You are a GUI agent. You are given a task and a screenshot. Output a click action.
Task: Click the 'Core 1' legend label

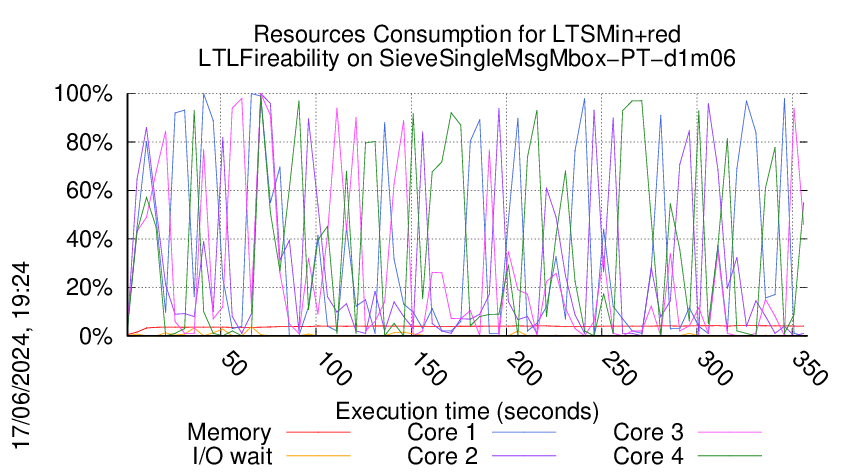point(441,432)
